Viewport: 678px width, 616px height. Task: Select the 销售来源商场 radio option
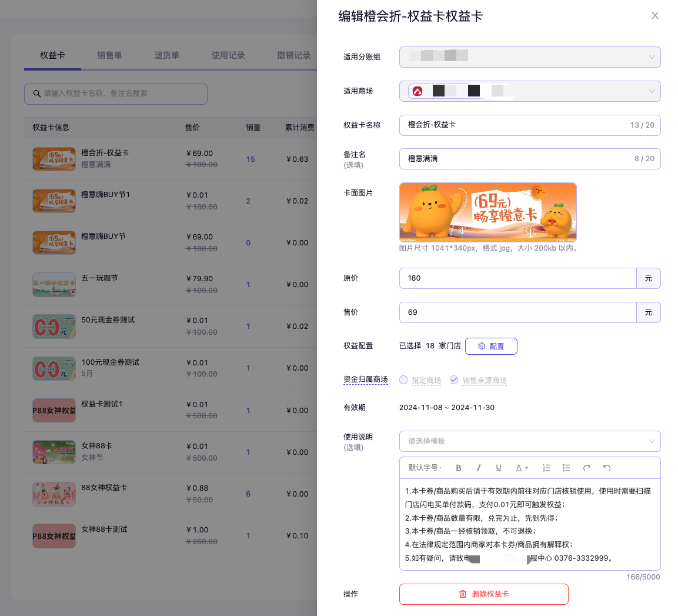tap(454, 380)
